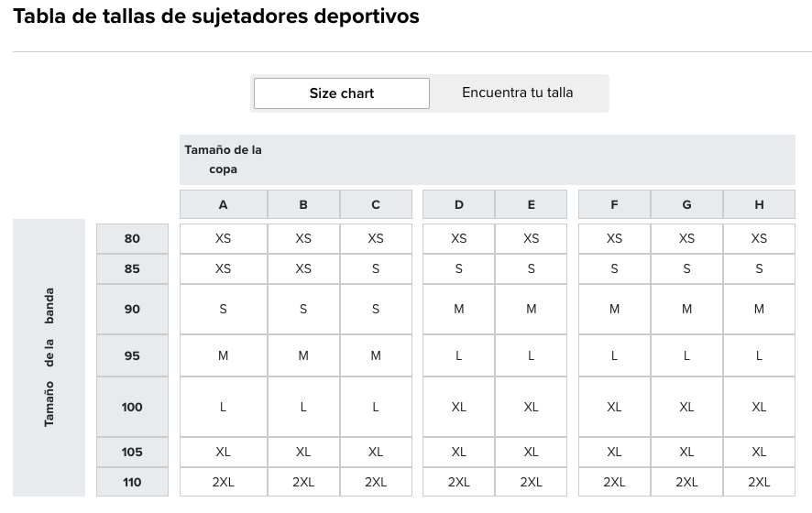Click band size 105 row header

[133, 453]
